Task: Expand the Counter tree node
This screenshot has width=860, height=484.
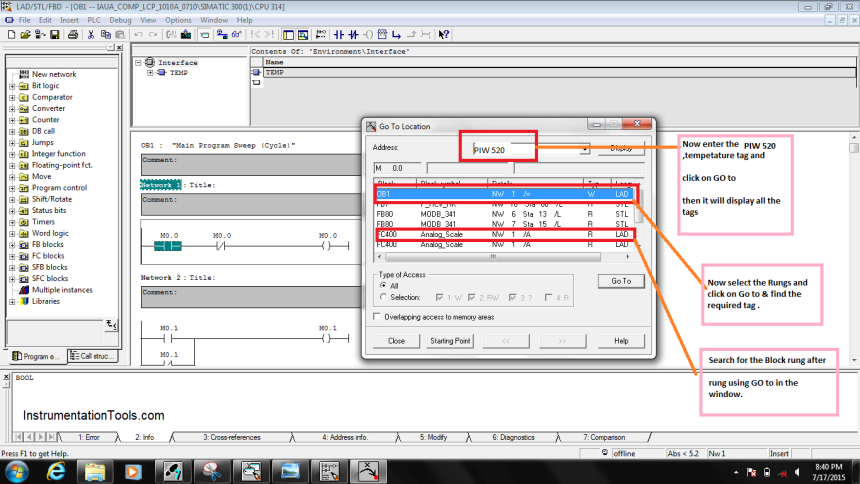Action: pos(12,120)
